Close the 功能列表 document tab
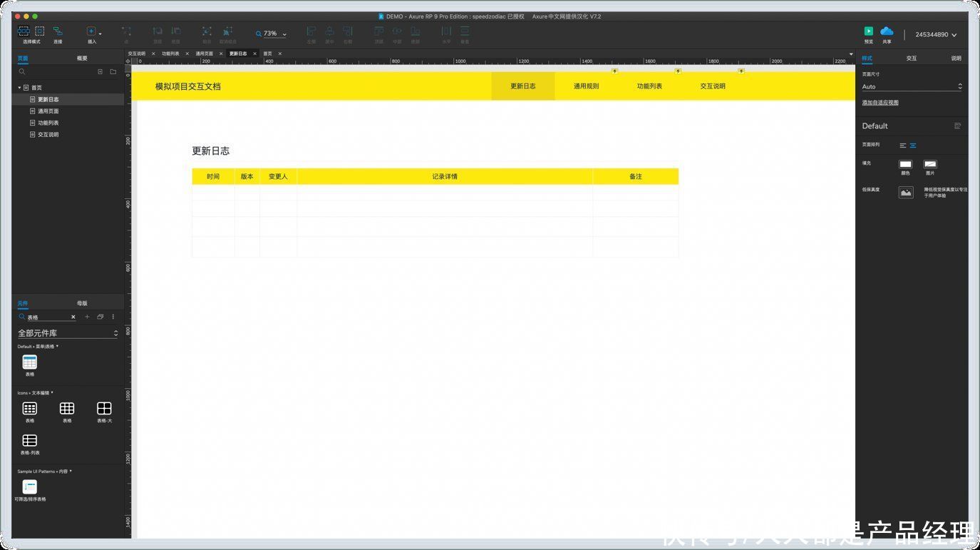The width and height of the screenshot is (980, 550). click(x=187, y=54)
